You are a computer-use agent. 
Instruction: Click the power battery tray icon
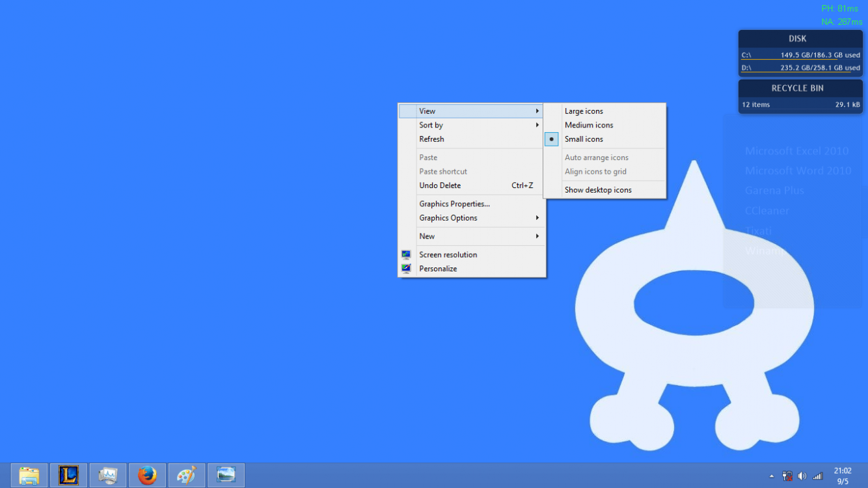coord(787,476)
